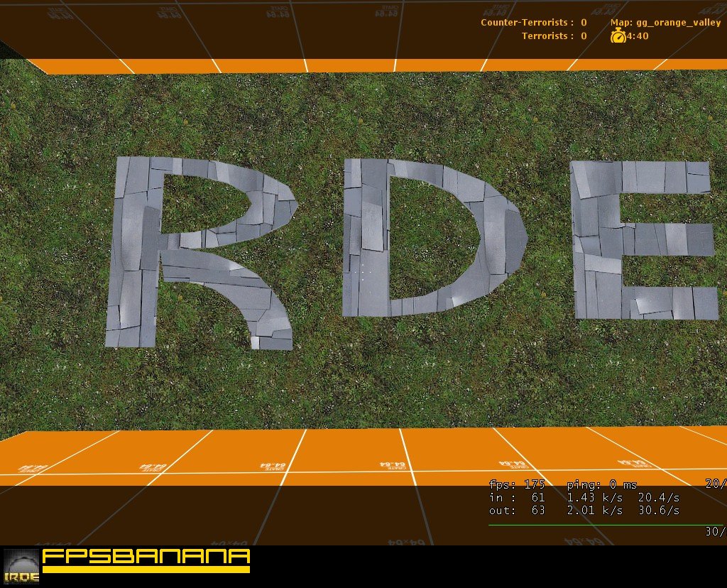The width and height of the screenshot is (727, 588).
Task: Toggle the Terrorists score counter
Action: tap(582, 36)
